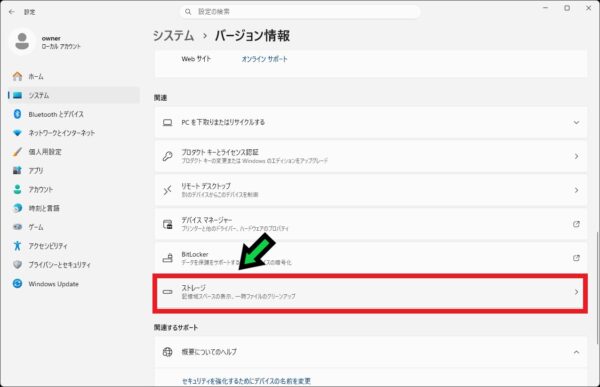Click the vertical scrollbar thumb
Viewport: 600px width, 387px height.
(x=597, y=287)
